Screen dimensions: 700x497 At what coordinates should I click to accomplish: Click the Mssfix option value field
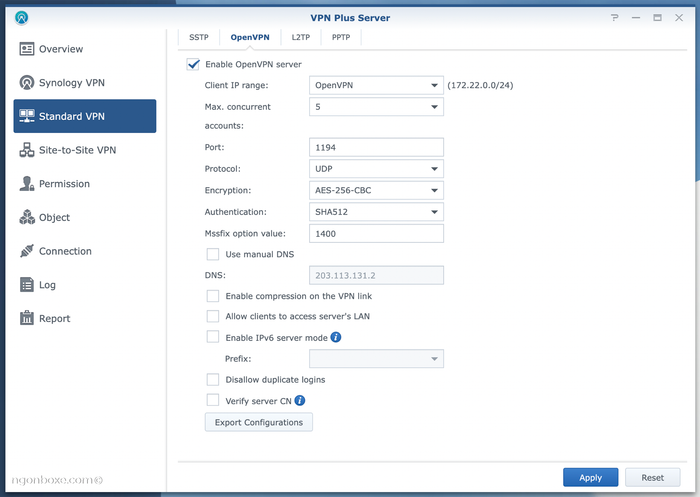[376, 234]
